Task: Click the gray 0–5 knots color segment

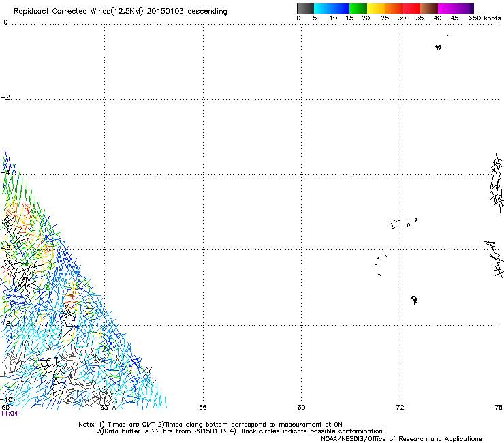Action: coord(305,8)
